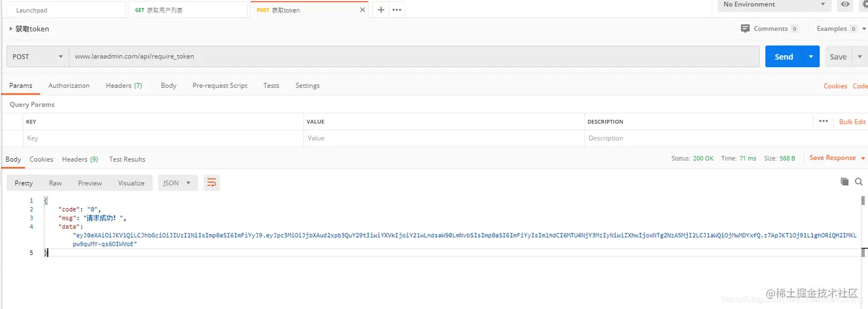Click the blue Send button
The width and height of the screenshot is (868, 309).
784,57
